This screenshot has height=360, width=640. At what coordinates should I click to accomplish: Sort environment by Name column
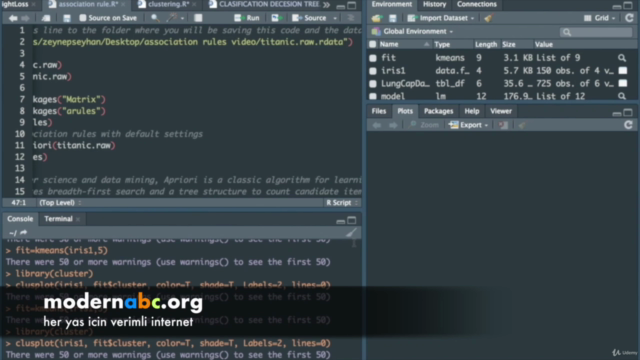tap(389, 44)
